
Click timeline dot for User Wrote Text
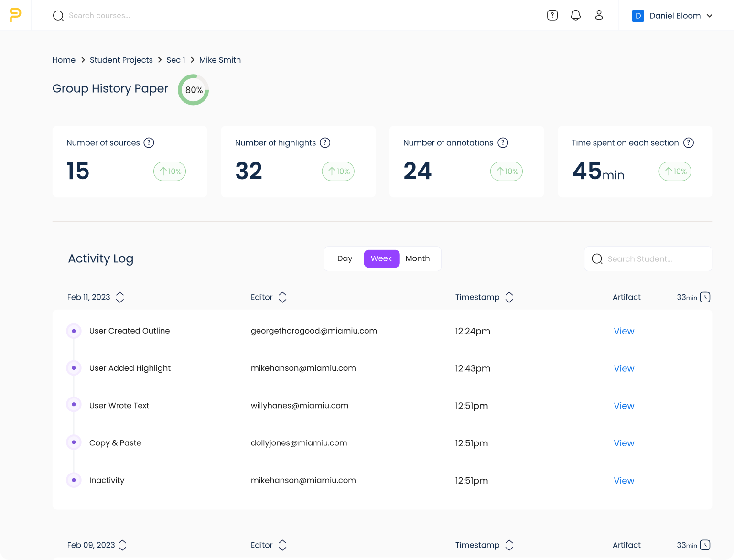tap(74, 405)
